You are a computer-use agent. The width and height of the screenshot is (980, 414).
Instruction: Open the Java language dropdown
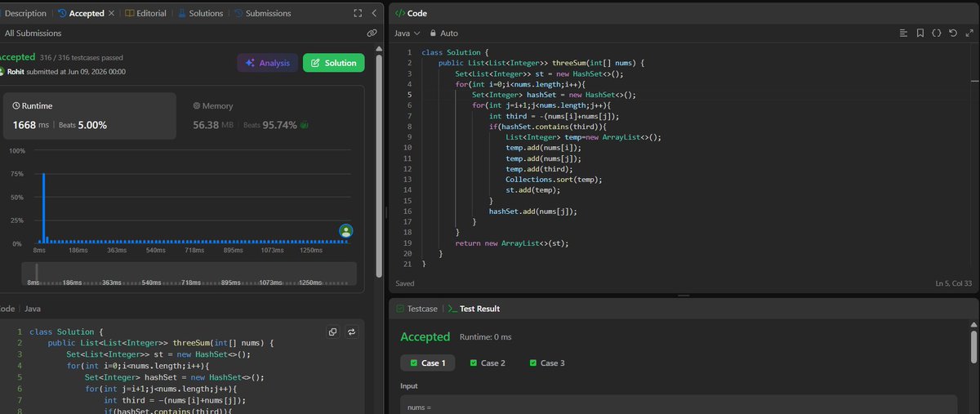click(407, 33)
